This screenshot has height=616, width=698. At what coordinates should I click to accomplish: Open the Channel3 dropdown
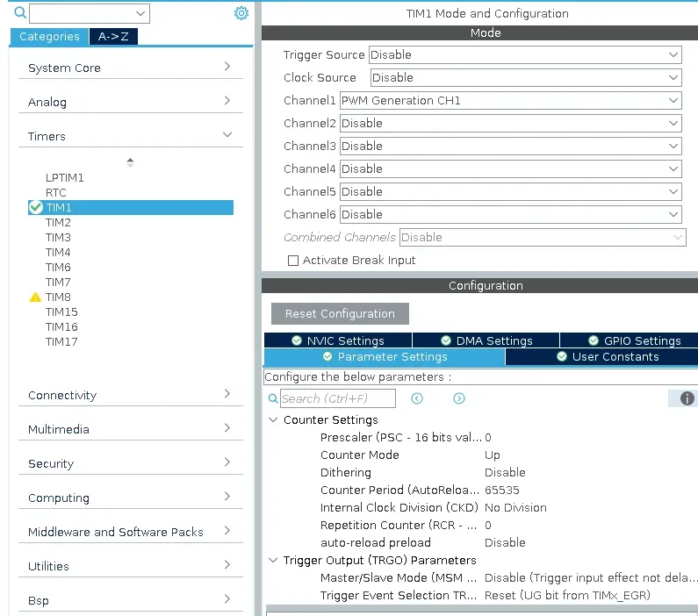click(511, 146)
